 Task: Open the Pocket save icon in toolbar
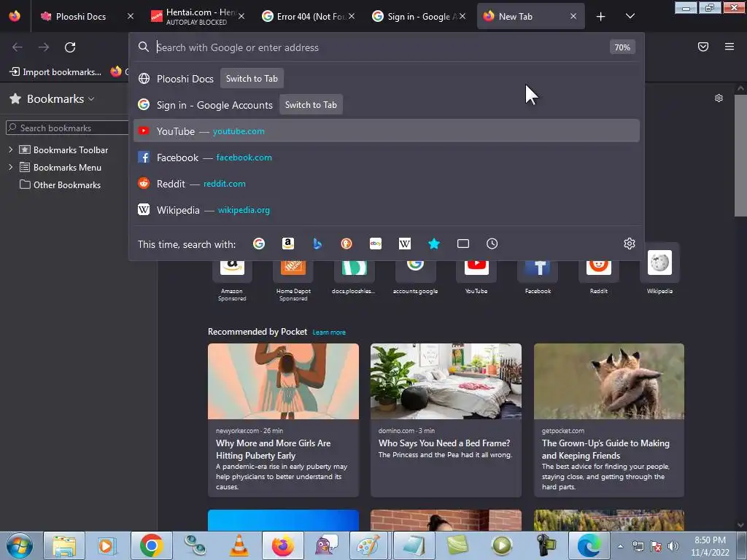coord(703,47)
